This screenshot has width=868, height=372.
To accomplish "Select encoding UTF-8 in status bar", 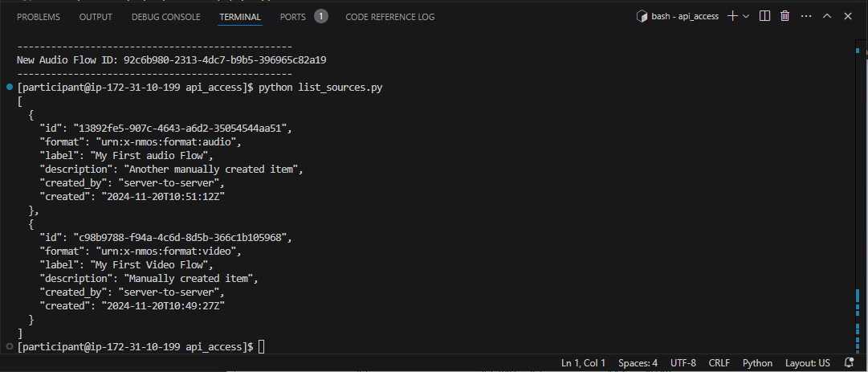I will click(683, 363).
